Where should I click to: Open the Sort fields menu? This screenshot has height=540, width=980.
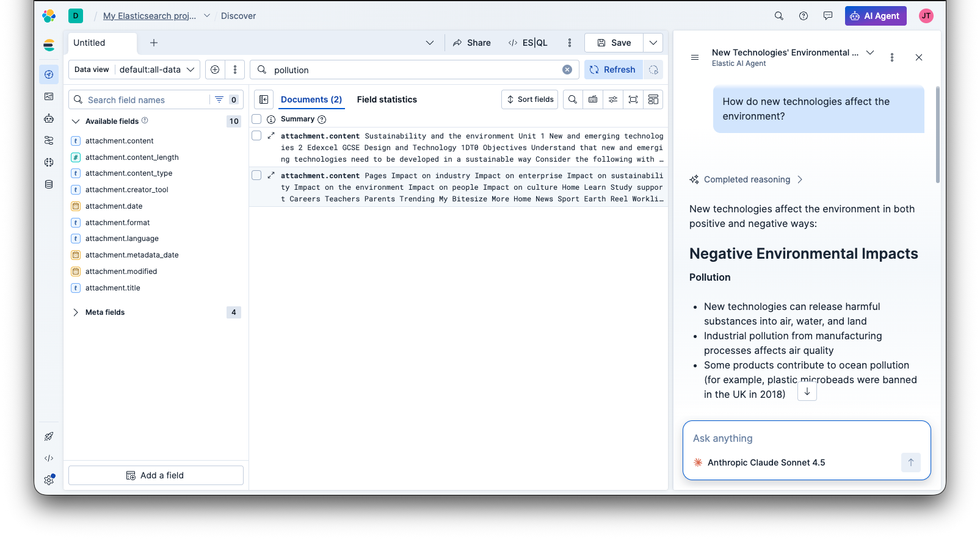click(x=529, y=99)
